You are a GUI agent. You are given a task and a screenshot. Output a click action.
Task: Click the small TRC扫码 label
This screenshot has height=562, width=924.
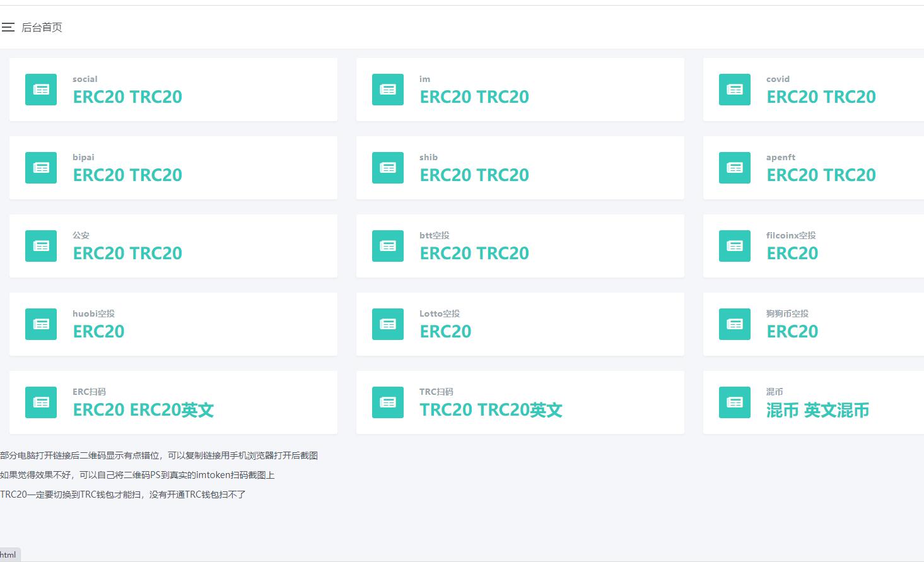click(436, 392)
